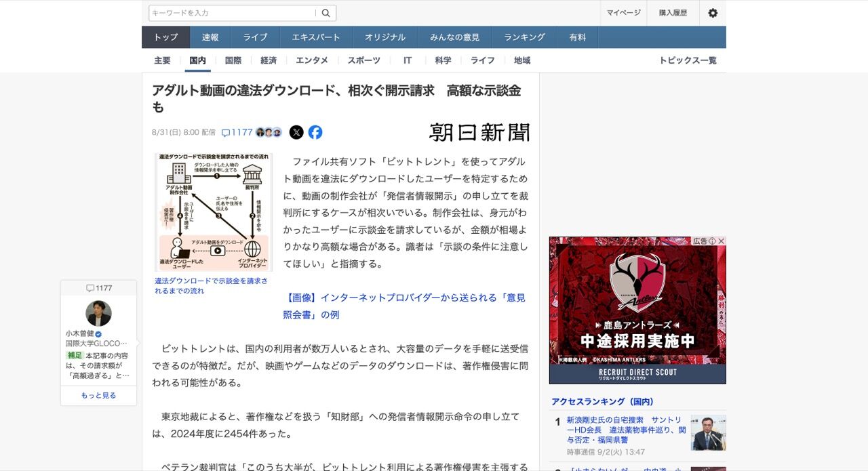Open thumbnail of ranking item 1
Image resolution: width=868 pixels, height=471 pixels.
click(x=709, y=433)
